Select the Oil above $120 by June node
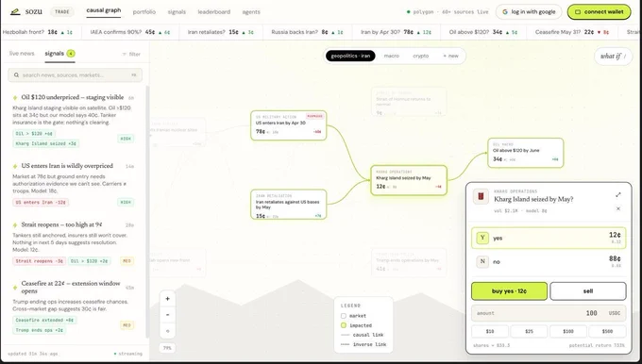 (x=526, y=153)
